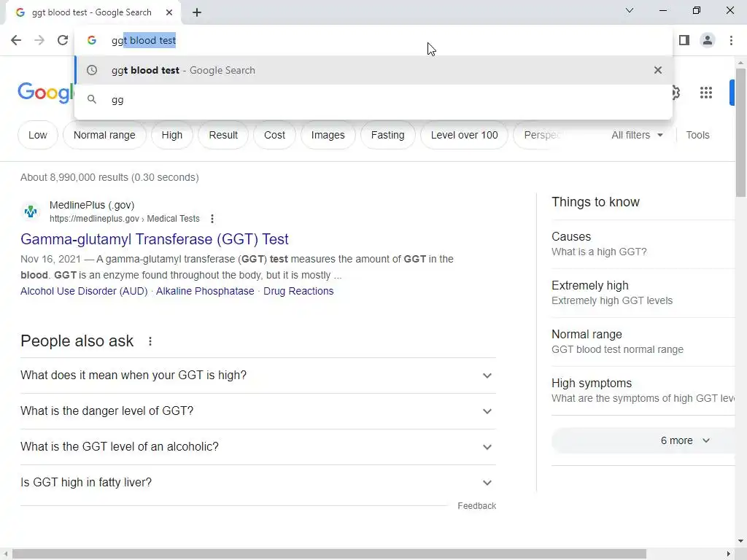Open the People also ask options menu
This screenshot has height=560, width=747.
[x=150, y=341]
